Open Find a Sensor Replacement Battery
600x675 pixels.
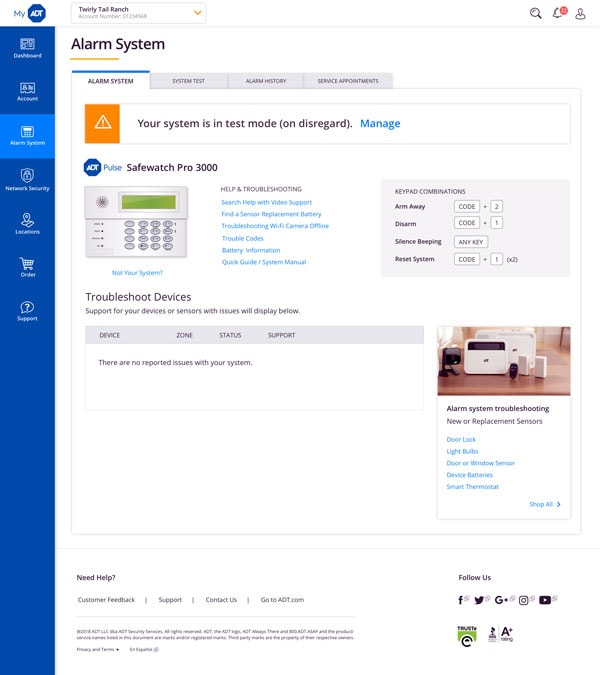[x=271, y=214]
